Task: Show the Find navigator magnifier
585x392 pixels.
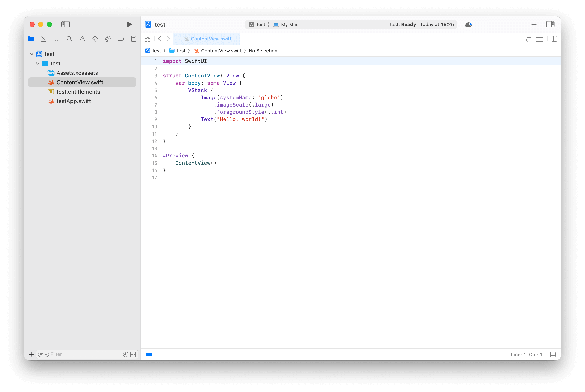Action: coord(69,39)
